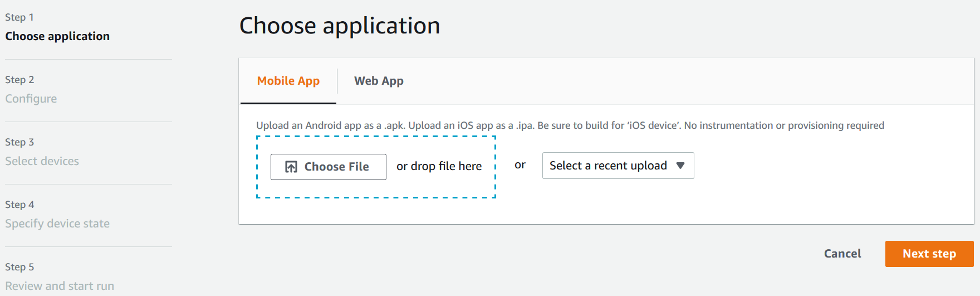The image size is (980, 296).
Task: Go to the Select devices step
Action: 42,161
